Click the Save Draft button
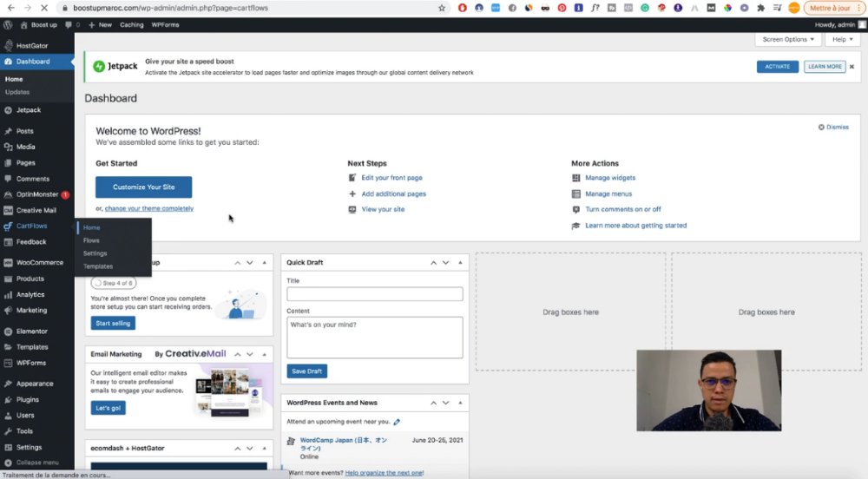Screen dimensions: 868x479 (306, 371)
